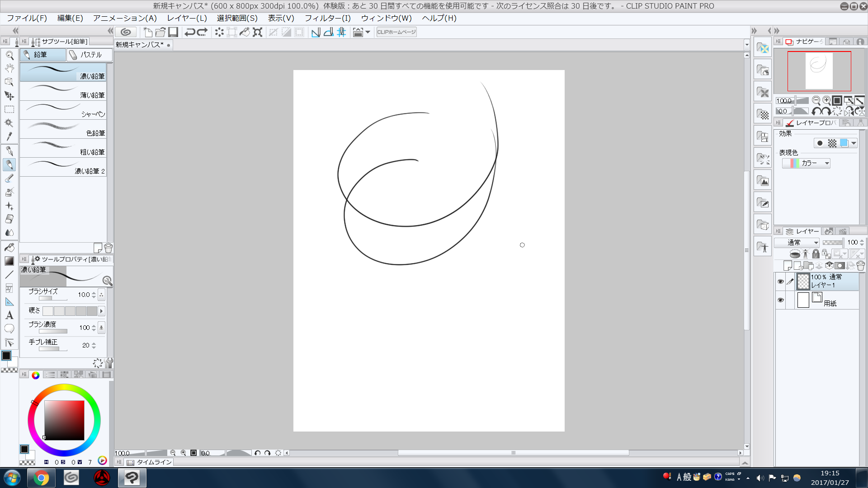Expand the 硬さ hardness options arrow
868x488 pixels.
click(101, 311)
